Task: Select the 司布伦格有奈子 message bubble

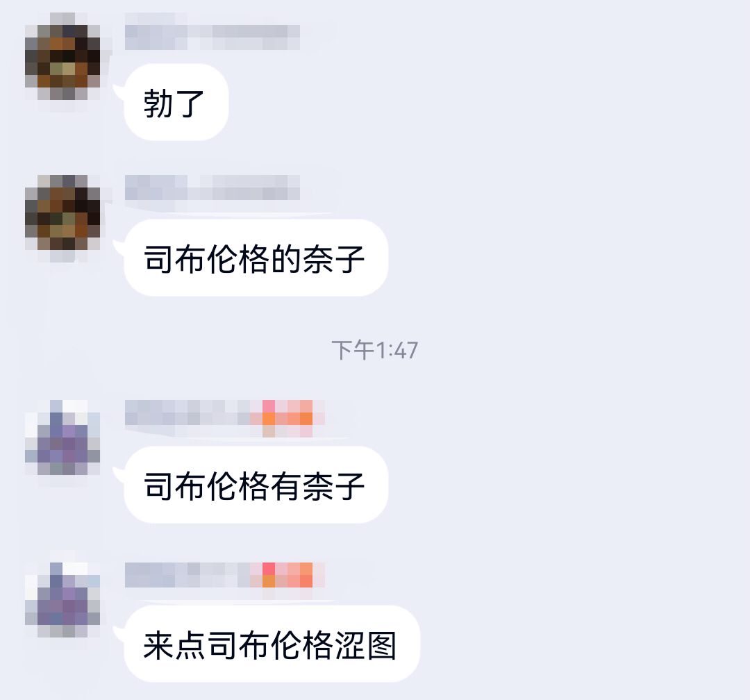Action: (x=256, y=485)
